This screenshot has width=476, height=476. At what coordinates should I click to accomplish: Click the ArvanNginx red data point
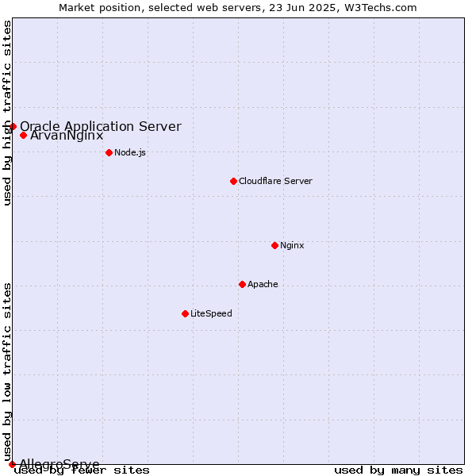click(x=23, y=136)
